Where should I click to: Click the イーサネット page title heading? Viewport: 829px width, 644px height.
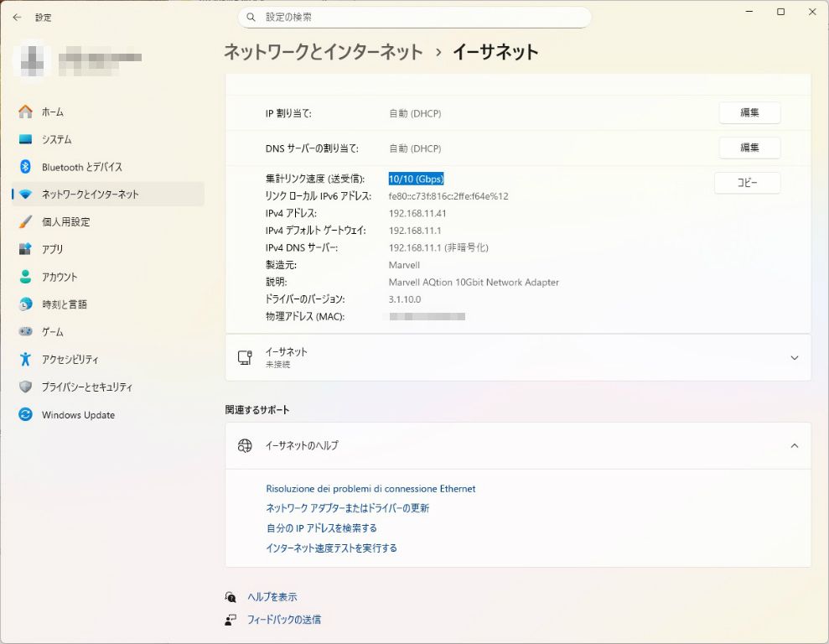point(495,52)
